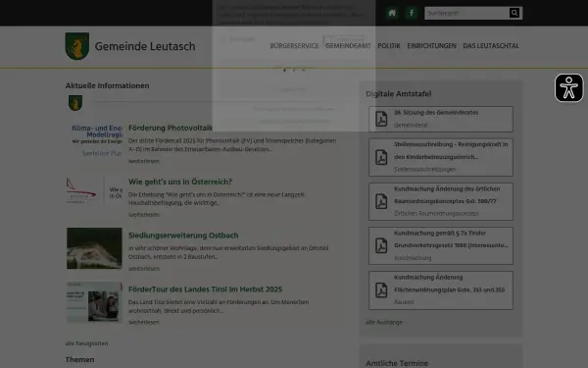This screenshot has height=368, width=588.
Task: Open the Siedlungserweiterung Ostbach aerial photo
Action: [94, 248]
